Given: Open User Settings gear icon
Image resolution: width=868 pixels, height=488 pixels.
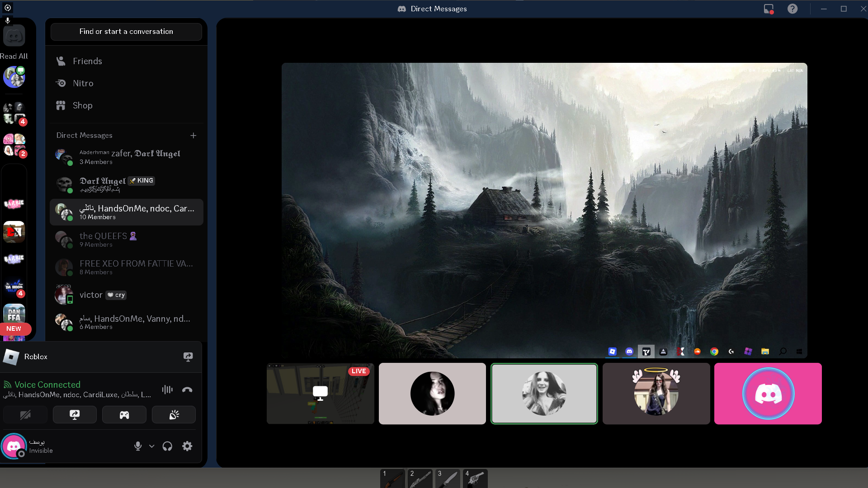Looking at the screenshot, I should tap(187, 446).
